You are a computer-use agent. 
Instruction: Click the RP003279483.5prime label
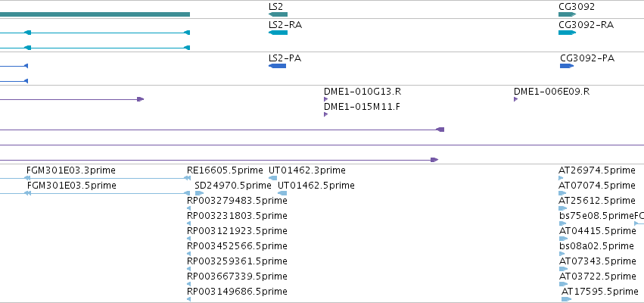(x=237, y=201)
